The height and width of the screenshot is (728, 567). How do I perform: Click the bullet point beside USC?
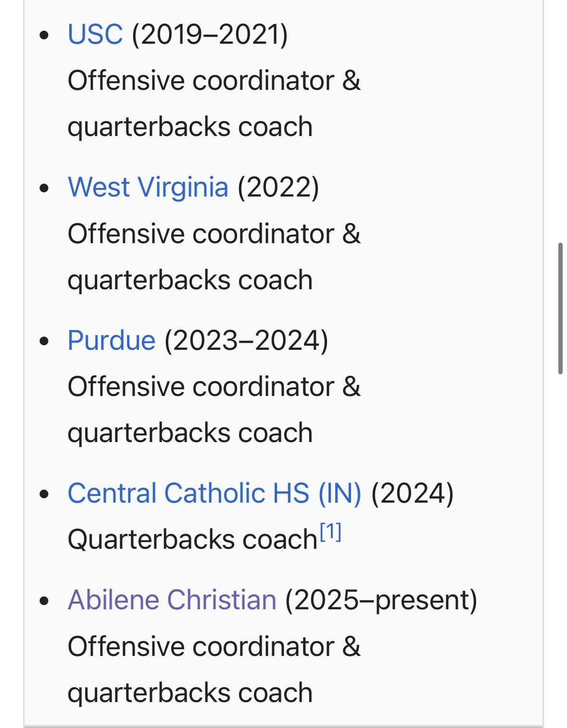click(45, 35)
